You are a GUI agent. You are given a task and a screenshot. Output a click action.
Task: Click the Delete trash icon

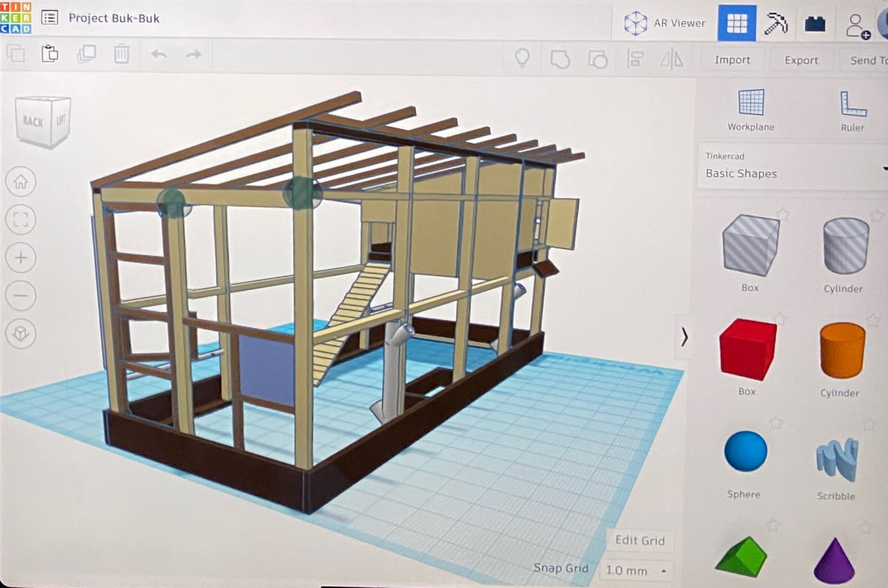[122, 53]
